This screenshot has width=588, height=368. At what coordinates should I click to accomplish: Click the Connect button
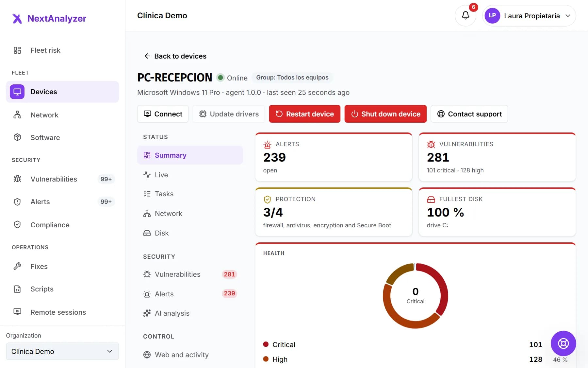(163, 114)
